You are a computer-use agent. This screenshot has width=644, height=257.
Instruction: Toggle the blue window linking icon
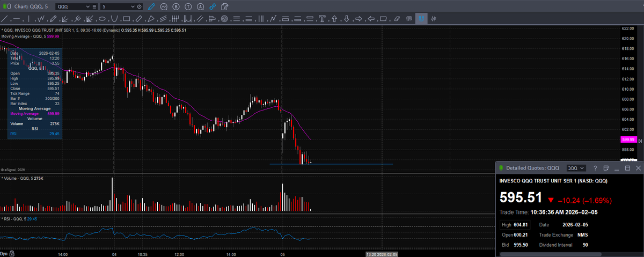[213, 6]
